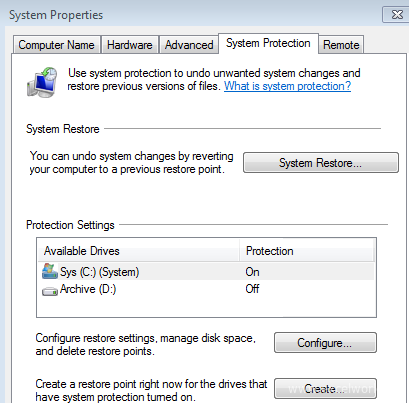Click the Off status of Archive drive
409x403 pixels.
[x=252, y=289]
